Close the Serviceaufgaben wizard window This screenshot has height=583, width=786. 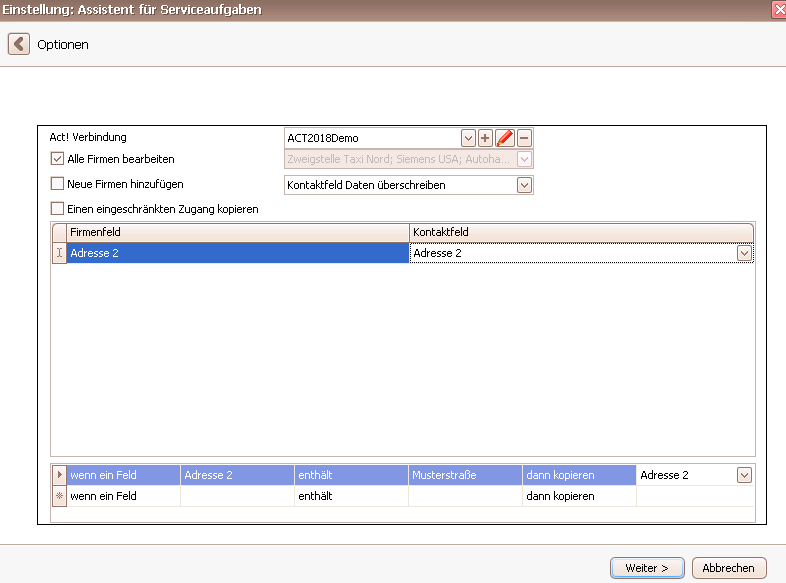(779, 10)
